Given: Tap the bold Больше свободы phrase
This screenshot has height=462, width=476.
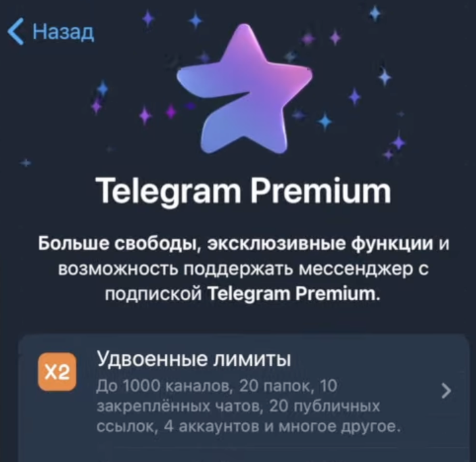Looking at the screenshot, I should coord(118,244).
